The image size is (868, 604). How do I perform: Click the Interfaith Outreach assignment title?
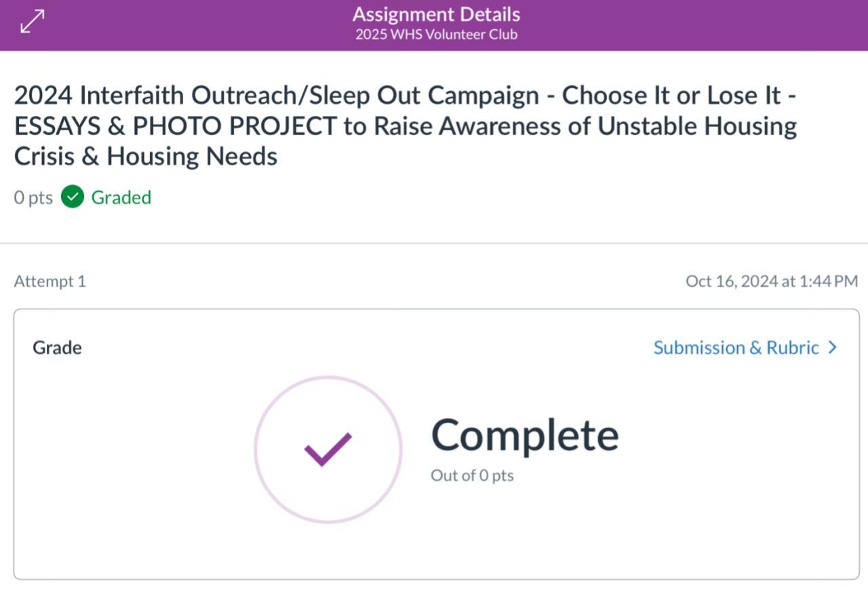click(x=405, y=96)
